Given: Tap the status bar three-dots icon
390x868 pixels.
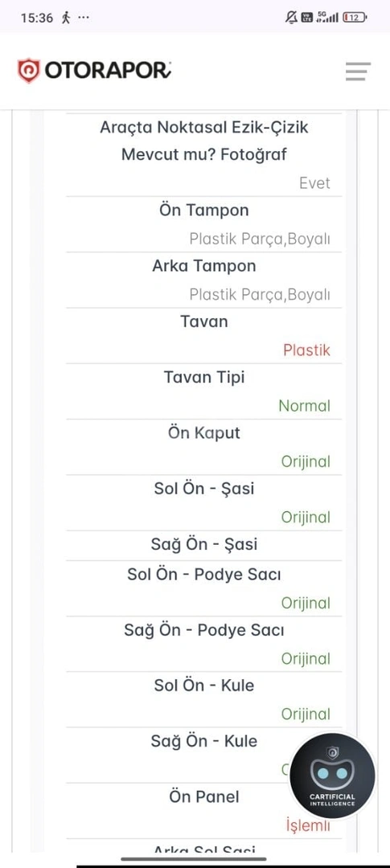Looking at the screenshot, I should click(84, 18).
